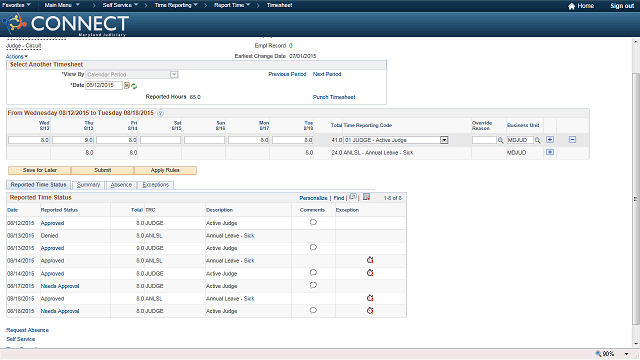This screenshot has height=360, width=640.
Task: Go to Next Period link
Action: click(x=327, y=74)
